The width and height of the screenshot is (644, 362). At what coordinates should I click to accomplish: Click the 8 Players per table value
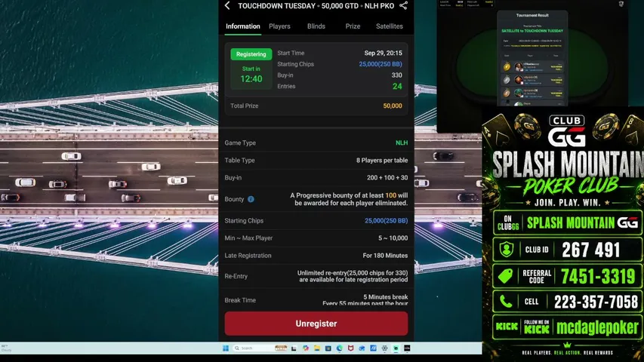(382, 161)
